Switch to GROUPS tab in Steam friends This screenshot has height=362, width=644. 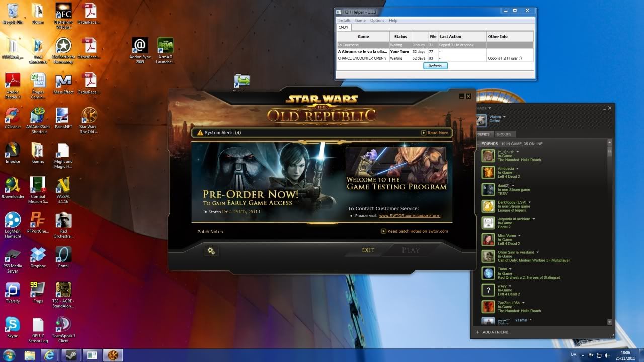coord(504,134)
